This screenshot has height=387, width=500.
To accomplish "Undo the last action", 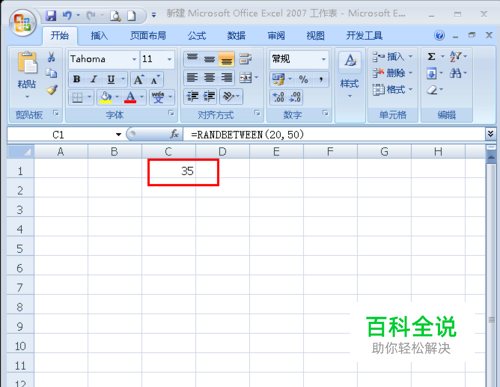I will (x=67, y=15).
